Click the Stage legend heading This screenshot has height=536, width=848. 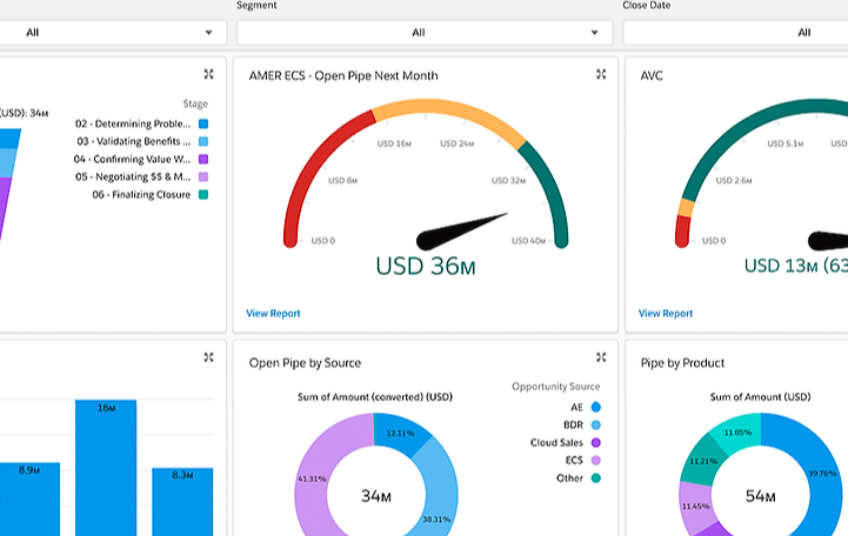(x=195, y=103)
